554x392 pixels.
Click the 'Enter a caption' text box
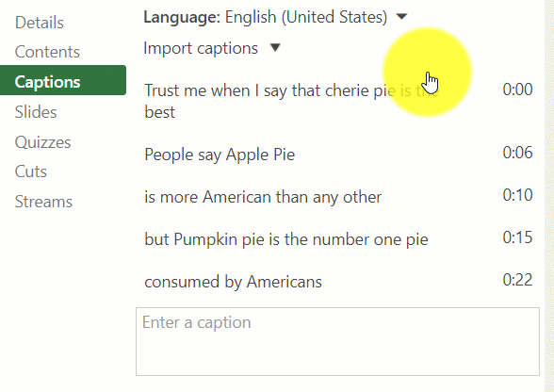337,341
